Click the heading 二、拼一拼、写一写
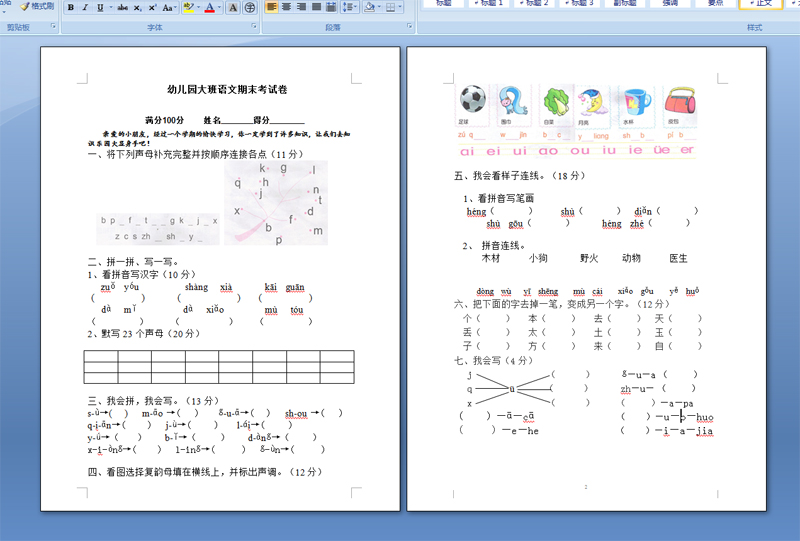Viewport: 800px width, 541px height. coord(133,262)
